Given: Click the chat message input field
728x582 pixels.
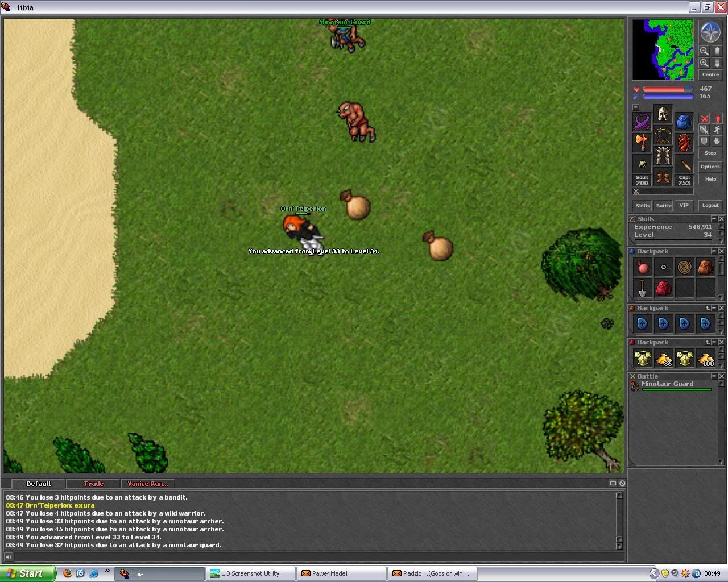Looking at the screenshot, I should coord(318,557).
